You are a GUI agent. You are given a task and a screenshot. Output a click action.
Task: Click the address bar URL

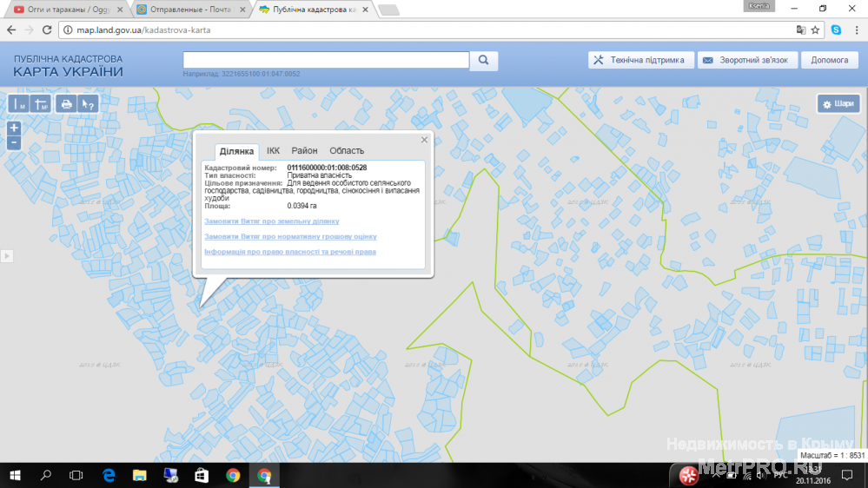[143, 30]
